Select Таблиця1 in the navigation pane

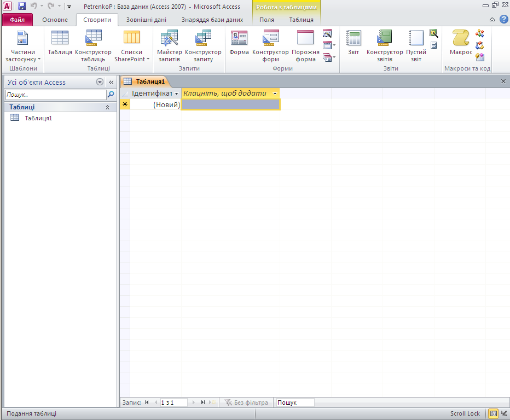pos(38,118)
